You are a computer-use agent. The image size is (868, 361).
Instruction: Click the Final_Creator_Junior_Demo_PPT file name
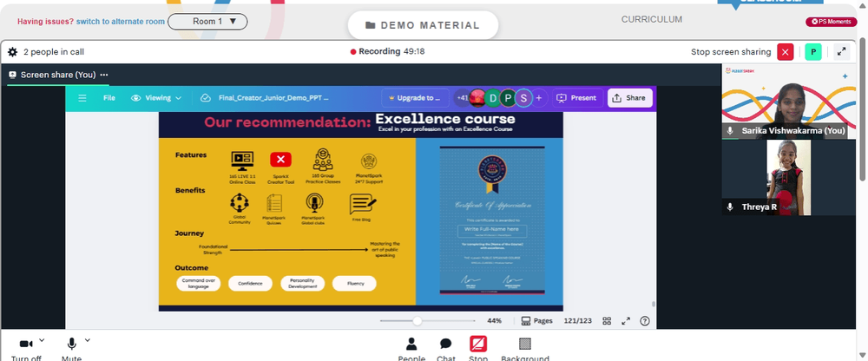pos(273,98)
